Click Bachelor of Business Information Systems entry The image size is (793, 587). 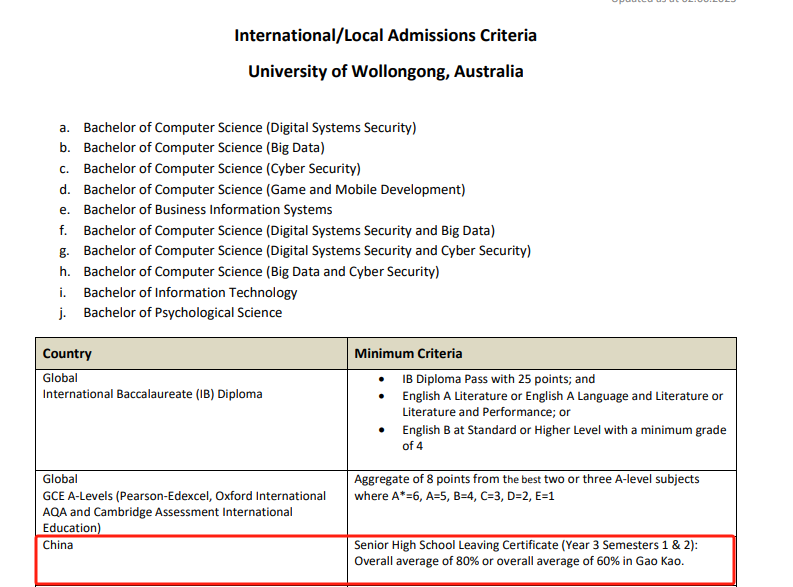click(208, 209)
